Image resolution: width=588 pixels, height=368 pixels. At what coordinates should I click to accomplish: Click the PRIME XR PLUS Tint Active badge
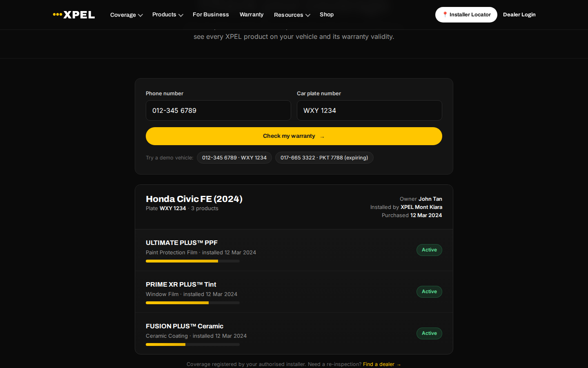click(x=429, y=292)
